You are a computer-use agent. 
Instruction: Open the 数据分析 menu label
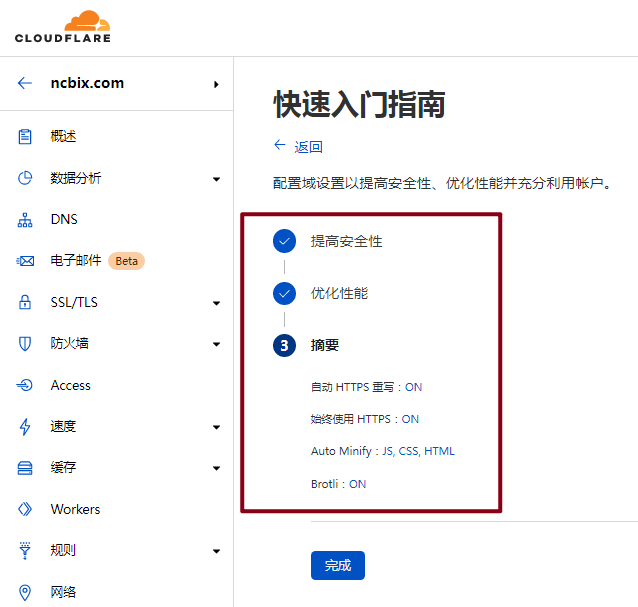click(76, 178)
